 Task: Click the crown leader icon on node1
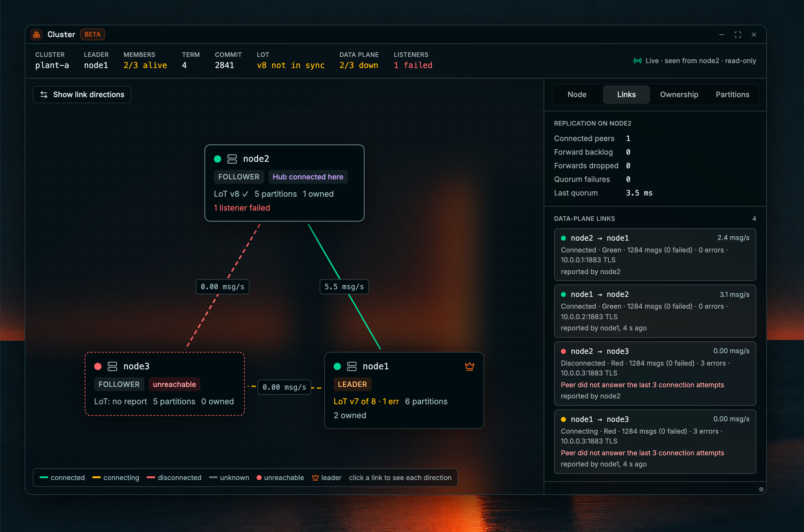point(469,367)
